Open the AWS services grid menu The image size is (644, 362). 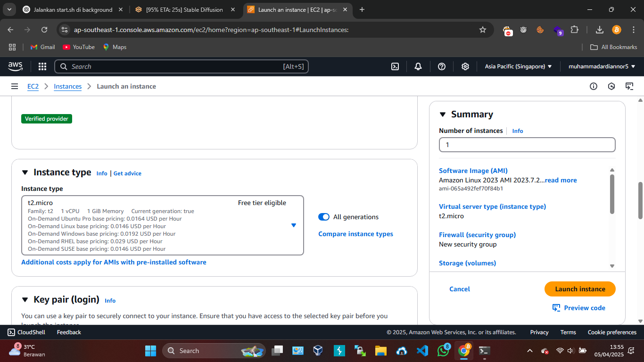click(x=42, y=66)
